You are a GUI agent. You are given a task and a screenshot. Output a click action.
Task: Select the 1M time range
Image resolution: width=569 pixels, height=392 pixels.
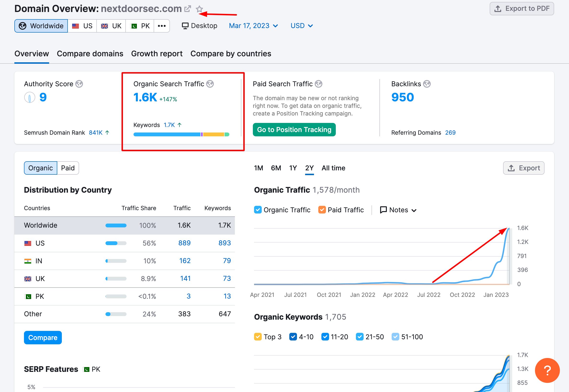(258, 168)
